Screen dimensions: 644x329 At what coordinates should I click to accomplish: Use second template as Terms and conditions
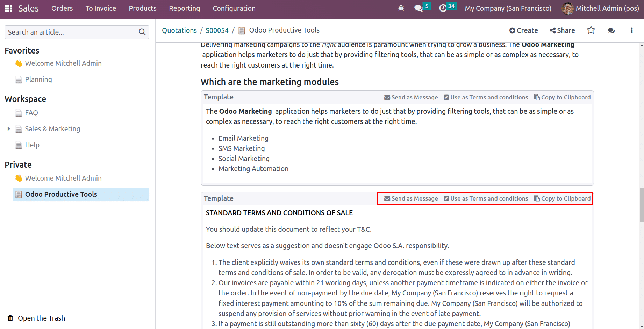coord(486,198)
